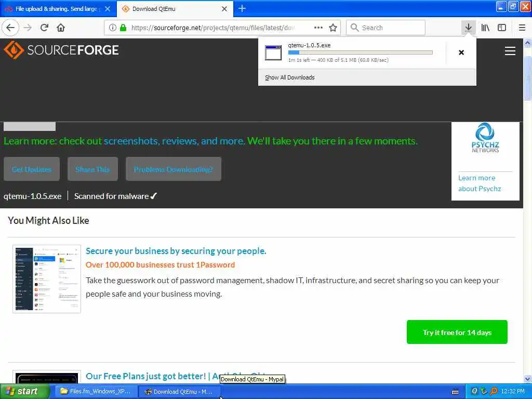Click the keyboard icon in the taskbar
Image resolution: width=532 pixels, height=399 pixels.
[455, 392]
